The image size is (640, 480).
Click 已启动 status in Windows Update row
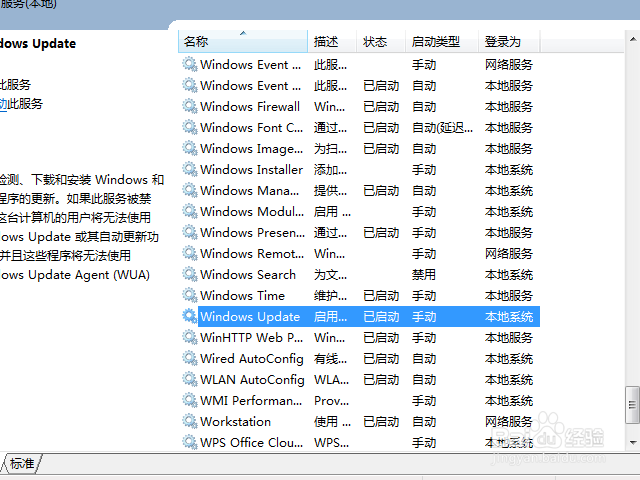click(x=381, y=317)
